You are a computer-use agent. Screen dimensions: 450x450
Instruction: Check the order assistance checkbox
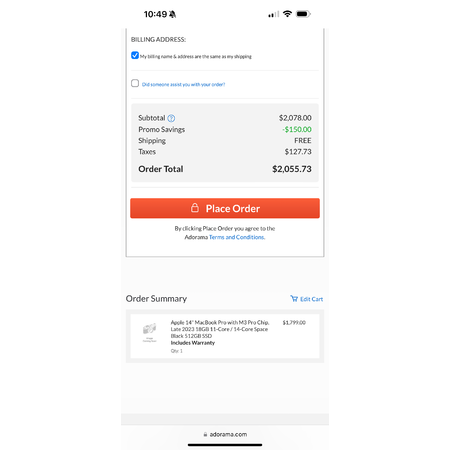tap(135, 83)
